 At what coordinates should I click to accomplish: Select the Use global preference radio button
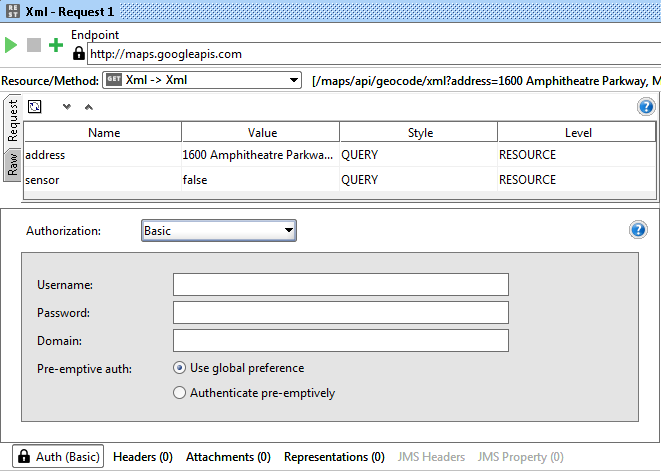tap(179, 368)
